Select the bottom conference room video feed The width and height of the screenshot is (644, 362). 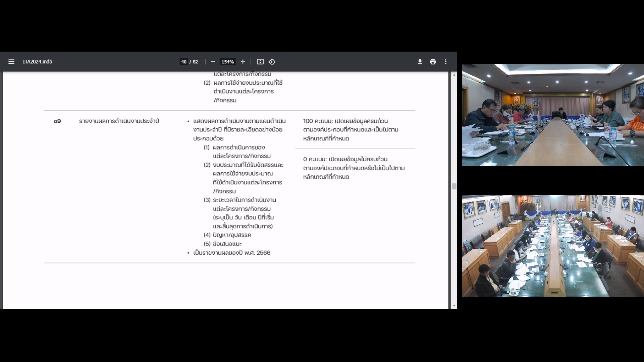553,246
